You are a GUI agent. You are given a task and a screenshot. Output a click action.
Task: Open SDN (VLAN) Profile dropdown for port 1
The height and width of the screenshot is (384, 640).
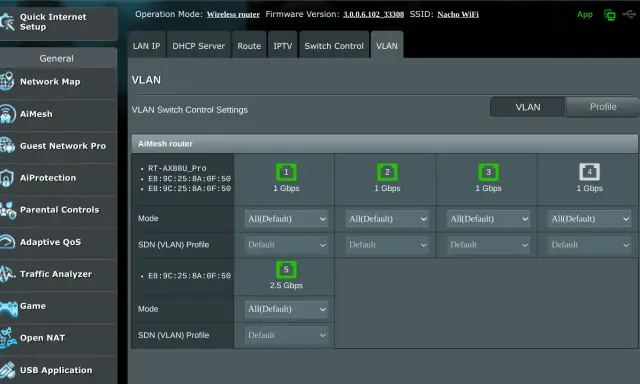pos(287,245)
